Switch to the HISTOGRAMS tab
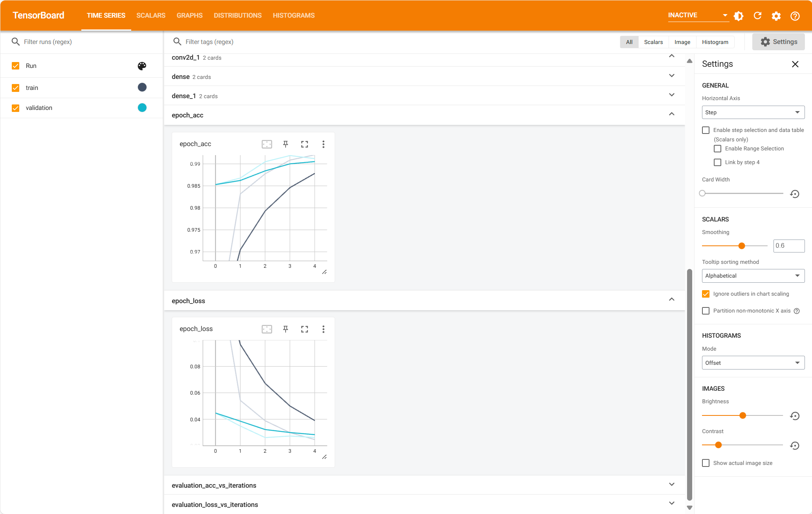 coord(293,15)
